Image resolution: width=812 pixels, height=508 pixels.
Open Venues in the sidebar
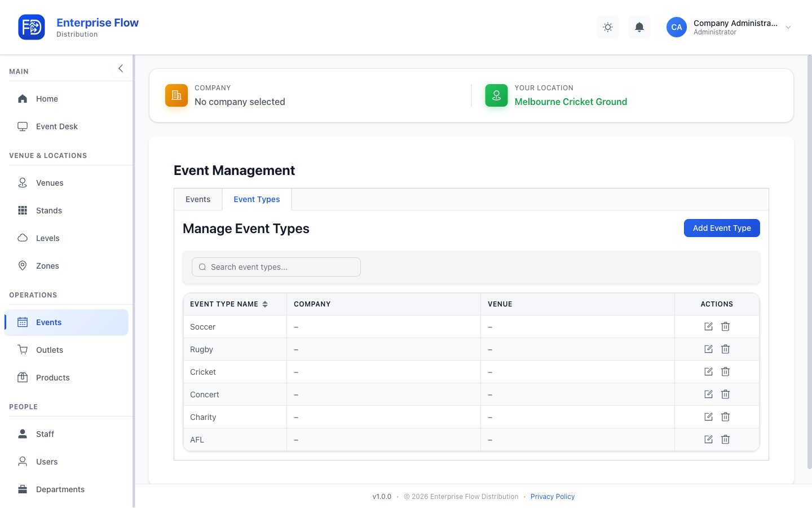pos(67,183)
